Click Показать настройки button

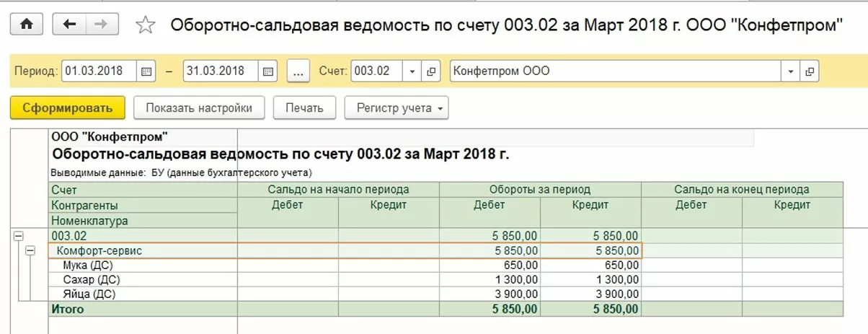pos(199,108)
